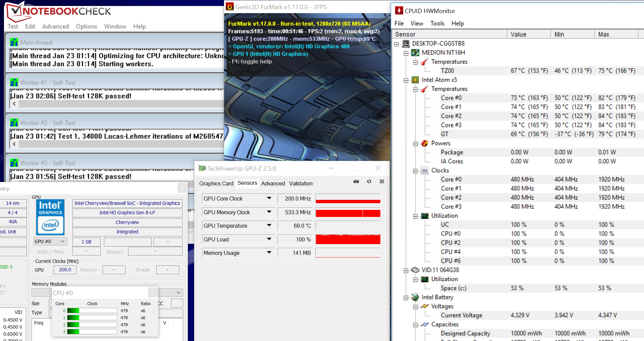Select the Intel Atom x5 processor icon

(415, 80)
